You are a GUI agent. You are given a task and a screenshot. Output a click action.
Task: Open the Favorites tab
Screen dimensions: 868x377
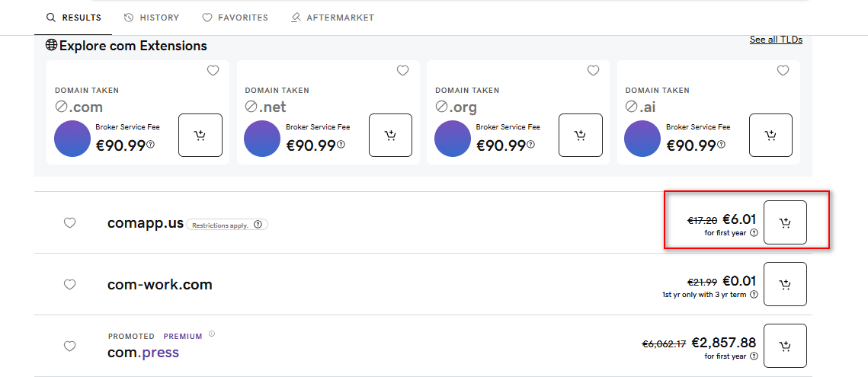tap(235, 18)
